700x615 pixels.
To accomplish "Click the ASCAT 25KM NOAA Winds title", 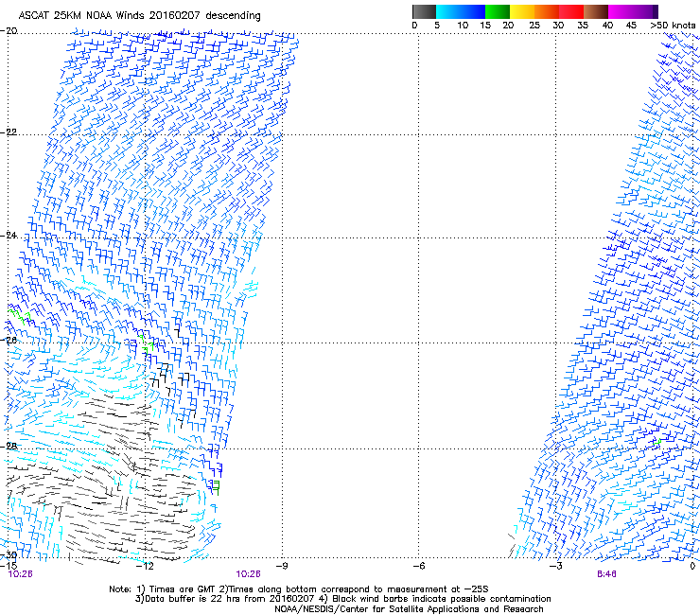I will (139, 15).
